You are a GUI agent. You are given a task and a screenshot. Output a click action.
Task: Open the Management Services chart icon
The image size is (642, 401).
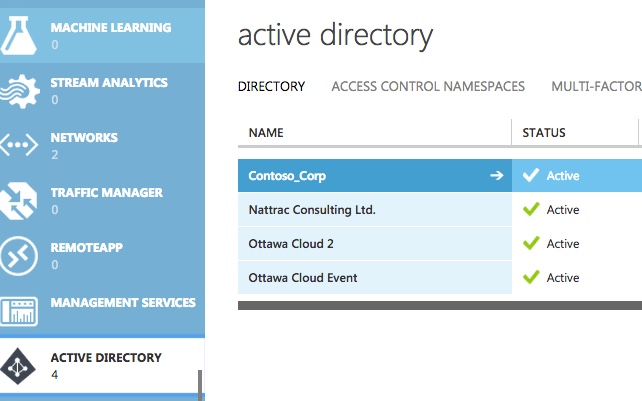[x=19, y=311]
